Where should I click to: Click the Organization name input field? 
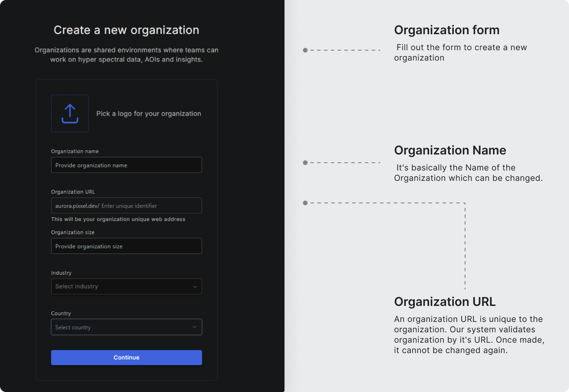point(126,165)
